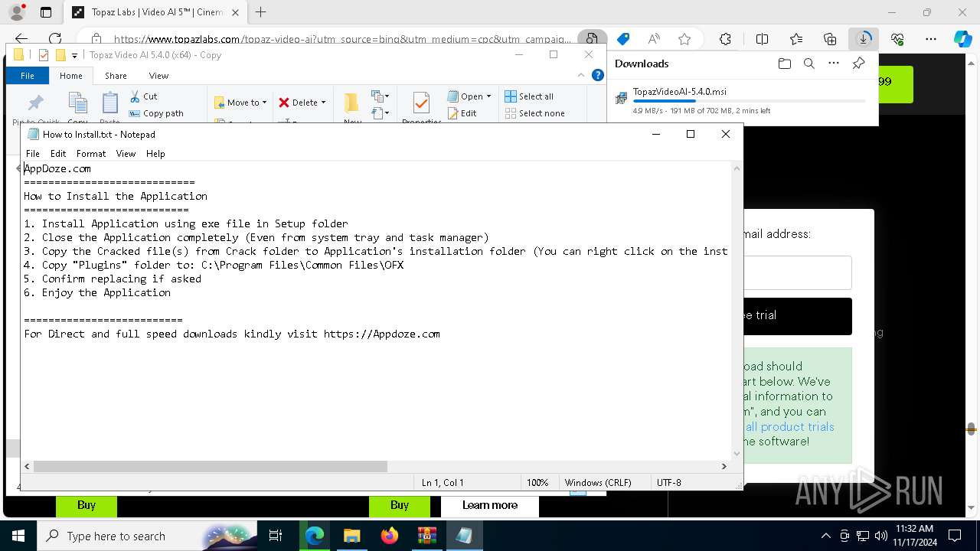Viewport: 980px width, 551px height.
Task: Click TopazVideoAI-5.4.0.msi download entry
Action: (x=741, y=101)
